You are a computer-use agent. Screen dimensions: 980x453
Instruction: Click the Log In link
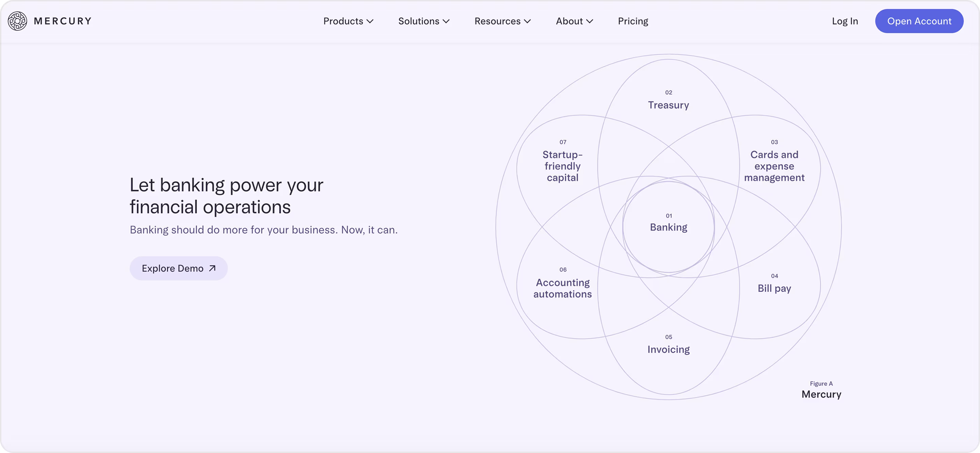point(845,21)
